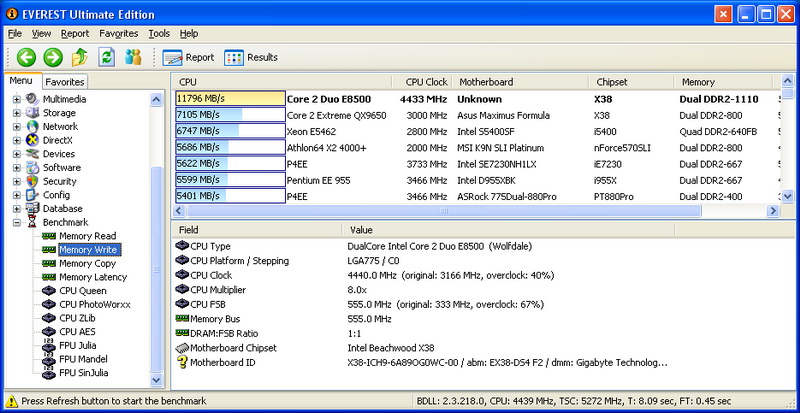Select the Multimedia tree icon
Image resolution: width=800 pixels, height=413 pixels.
[32, 99]
